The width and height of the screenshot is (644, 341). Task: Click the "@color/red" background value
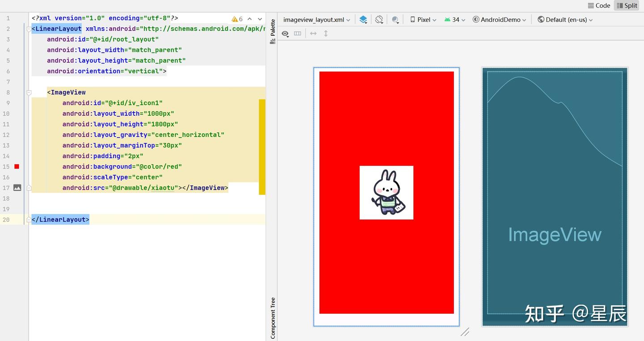(x=159, y=167)
